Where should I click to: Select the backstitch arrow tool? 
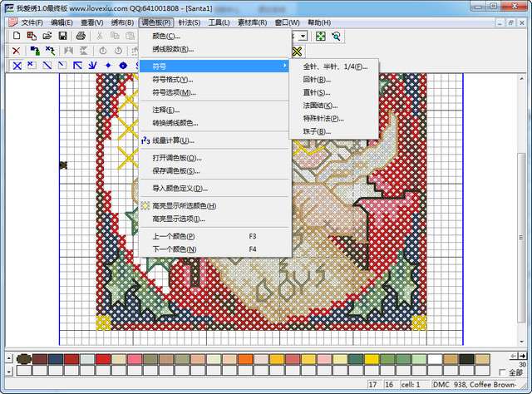coord(77,66)
